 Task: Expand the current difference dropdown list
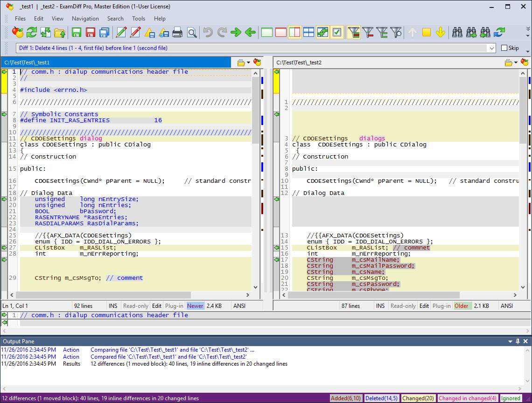(491, 48)
